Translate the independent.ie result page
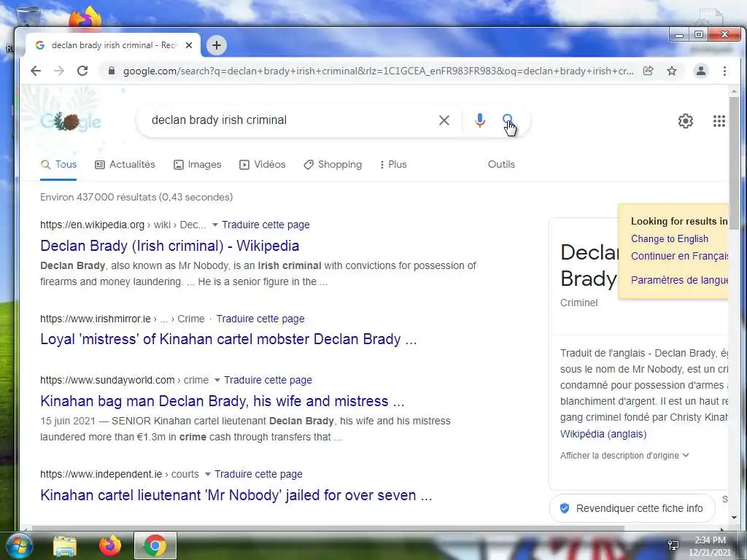The height and width of the screenshot is (560, 747). (x=258, y=474)
